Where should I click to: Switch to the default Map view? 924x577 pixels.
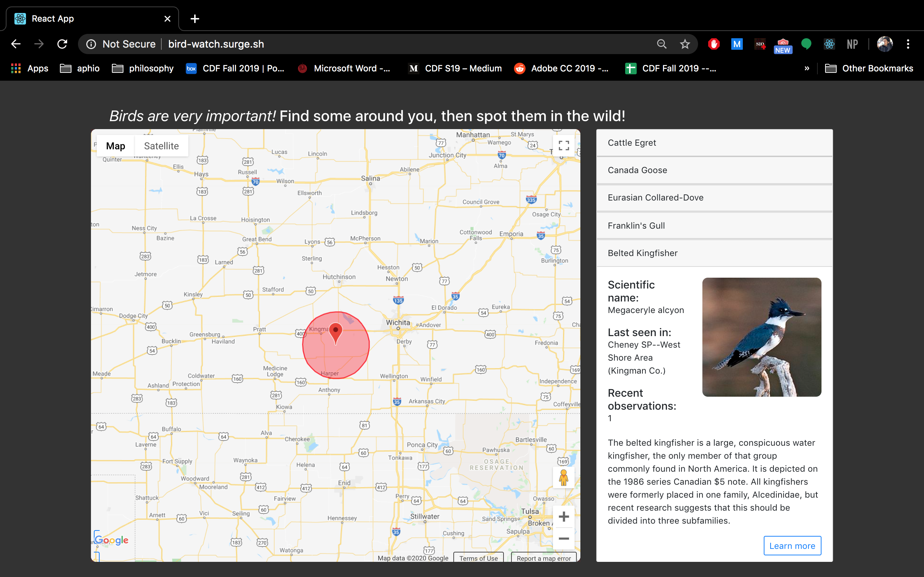pos(115,146)
